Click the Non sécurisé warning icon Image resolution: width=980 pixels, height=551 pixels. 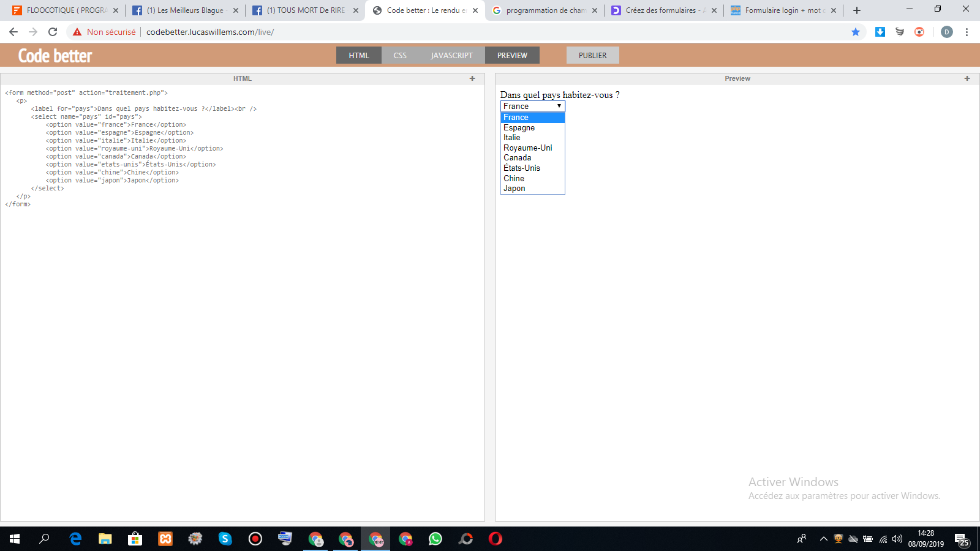point(77,32)
